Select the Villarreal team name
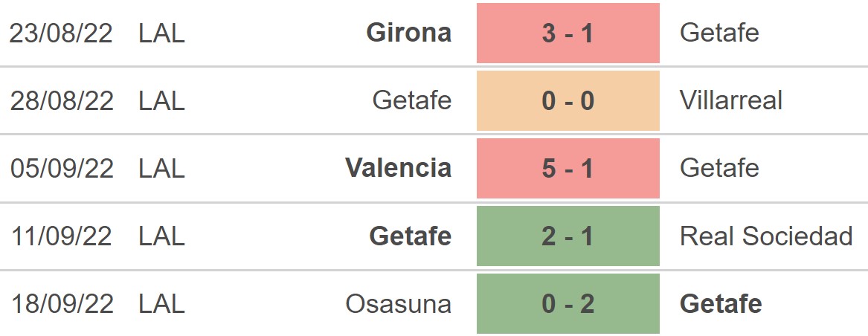This screenshot has height=336, width=868. click(730, 100)
